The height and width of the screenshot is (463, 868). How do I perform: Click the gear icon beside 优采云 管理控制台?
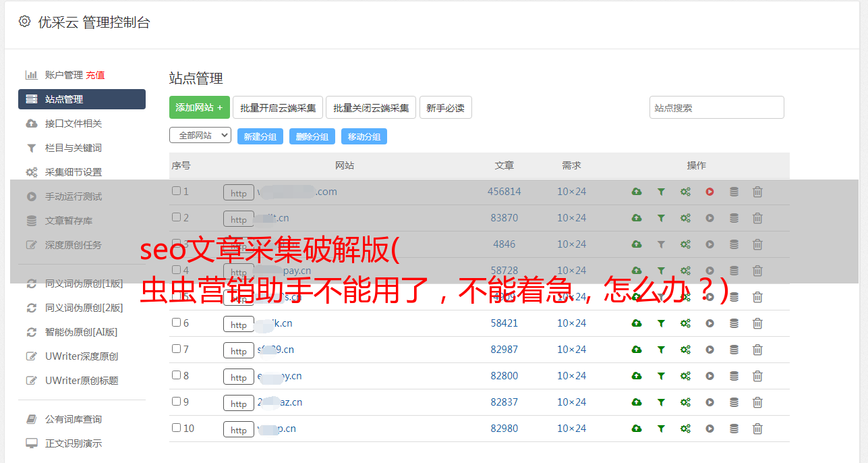(24, 22)
